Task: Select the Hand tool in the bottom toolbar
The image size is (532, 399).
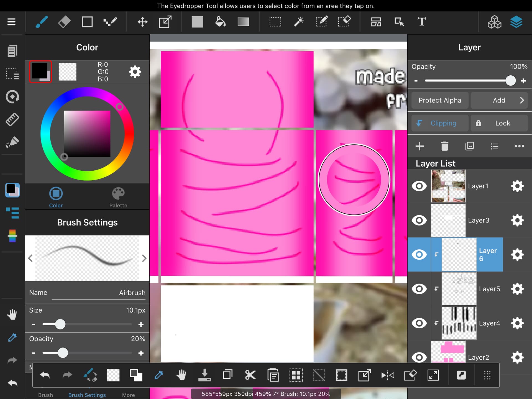Action: (x=181, y=375)
